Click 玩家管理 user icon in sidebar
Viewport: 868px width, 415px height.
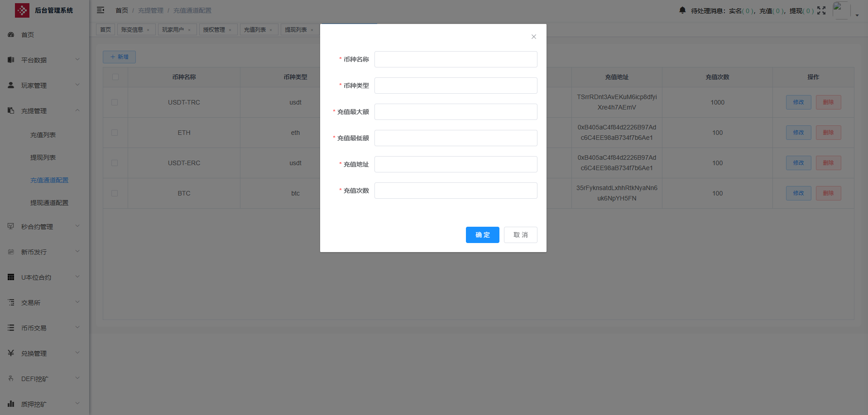tap(11, 85)
